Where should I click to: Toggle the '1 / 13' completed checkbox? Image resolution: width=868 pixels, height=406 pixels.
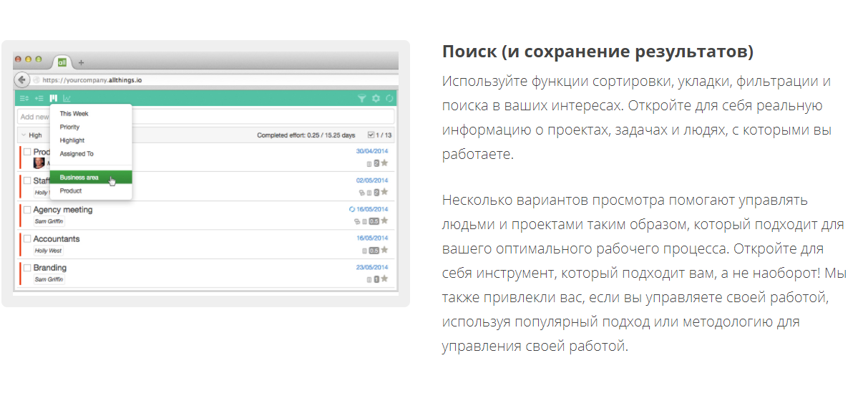pyautogui.click(x=370, y=135)
